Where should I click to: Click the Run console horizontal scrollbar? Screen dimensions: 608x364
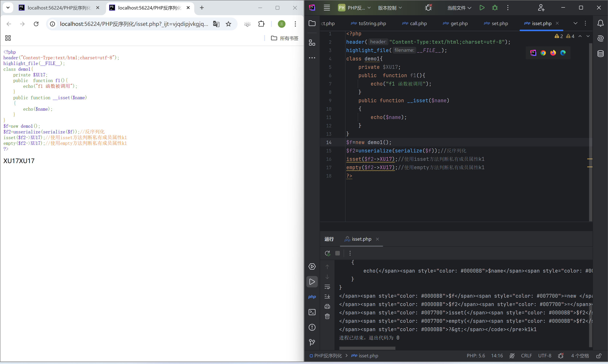(367, 348)
